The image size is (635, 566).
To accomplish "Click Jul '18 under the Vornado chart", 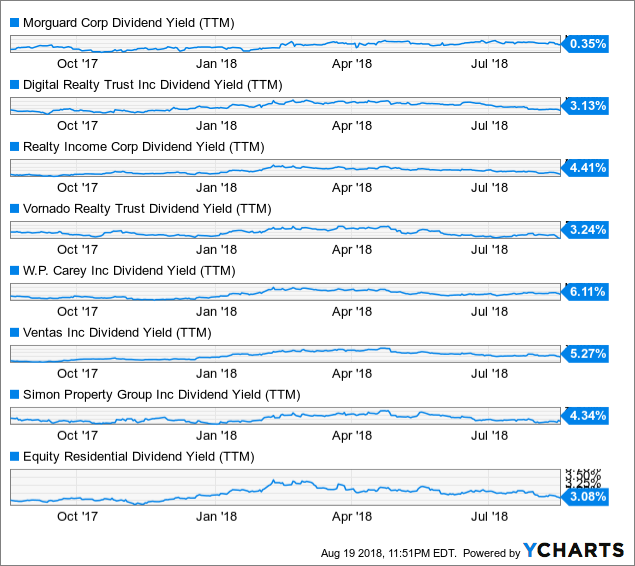I will pyautogui.click(x=489, y=250).
